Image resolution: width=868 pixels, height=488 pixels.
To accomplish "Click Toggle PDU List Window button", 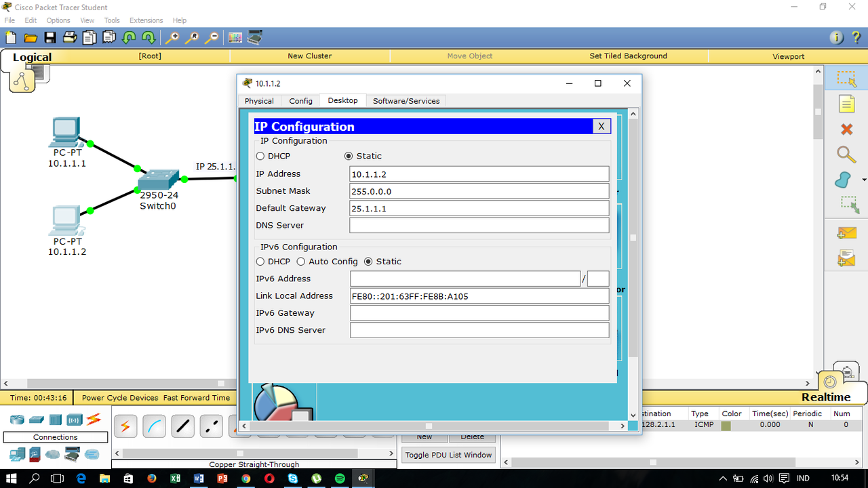I will [448, 455].
